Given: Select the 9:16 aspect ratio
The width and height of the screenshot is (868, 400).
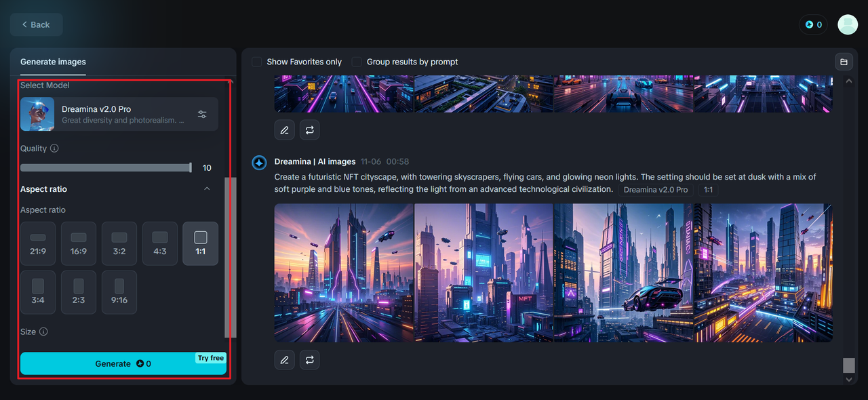Looking at the screenshot, I should pos(119,292).
